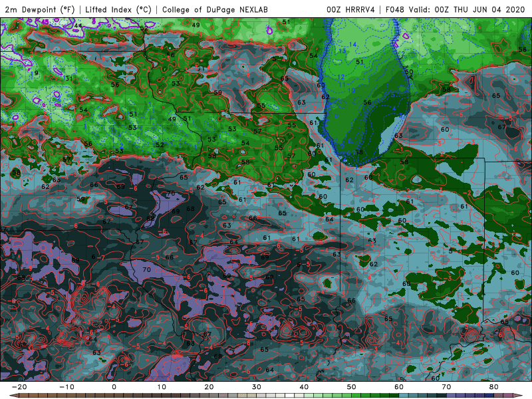Click the "2m Dewpoint (°F)" title text
Image resolution: width=532 pixels, height=399 pixels.
[x=40, y=9]
